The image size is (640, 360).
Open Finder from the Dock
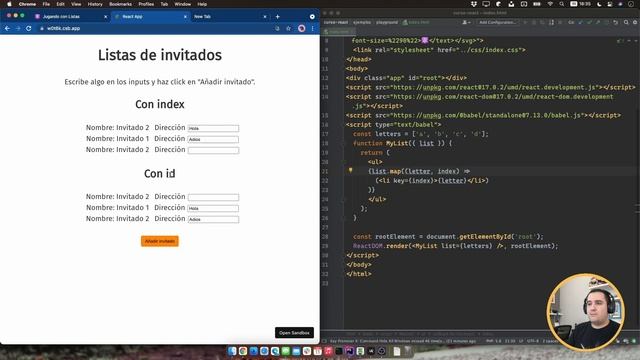pyautogui.click(x=232, y=351)
